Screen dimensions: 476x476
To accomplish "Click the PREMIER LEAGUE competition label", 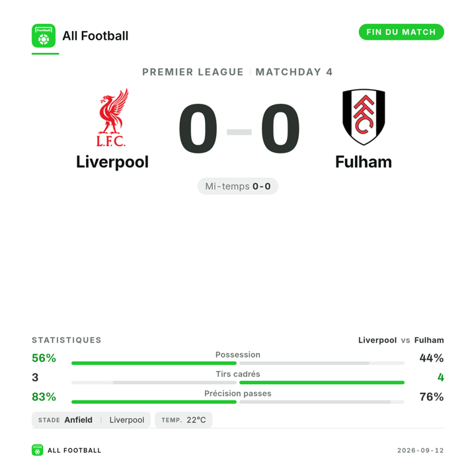I will point(193,72).
